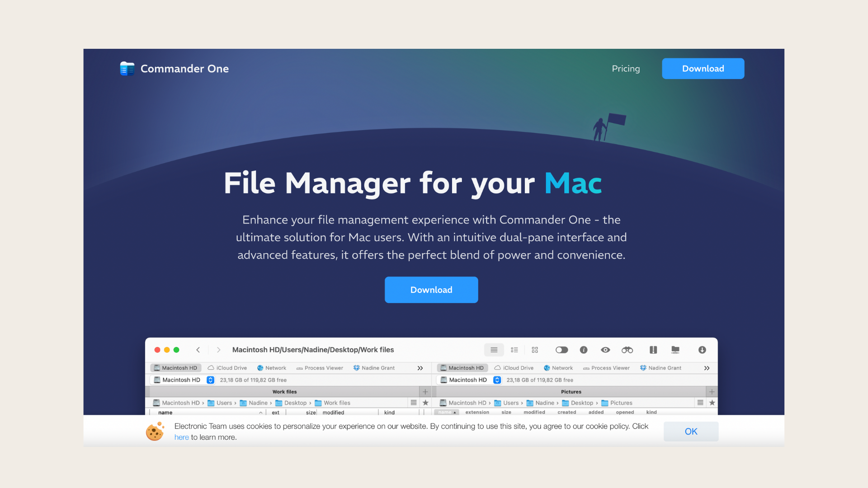Open Process Viewer in right pane
Screen dimensions: 868x488
606,368
